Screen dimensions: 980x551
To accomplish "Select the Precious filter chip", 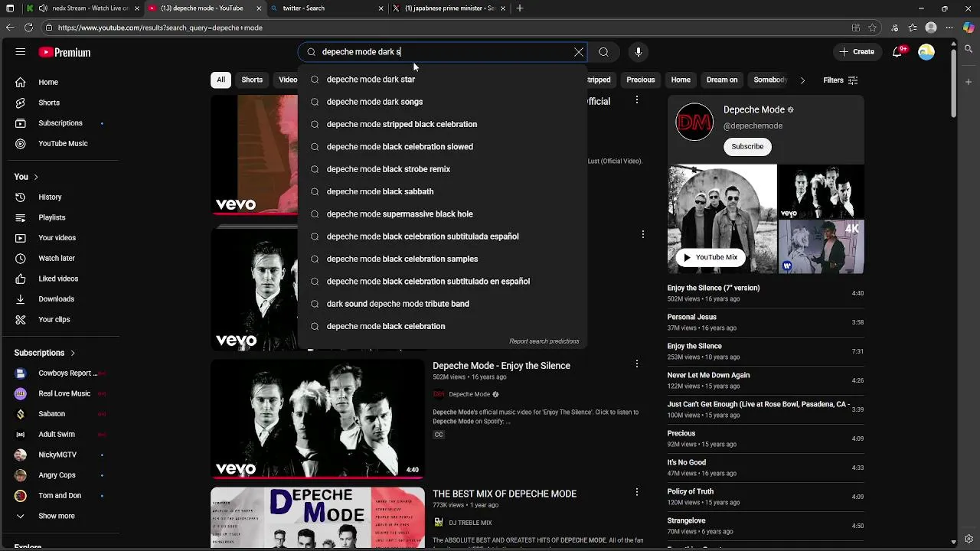I will [x=641, y=80].
